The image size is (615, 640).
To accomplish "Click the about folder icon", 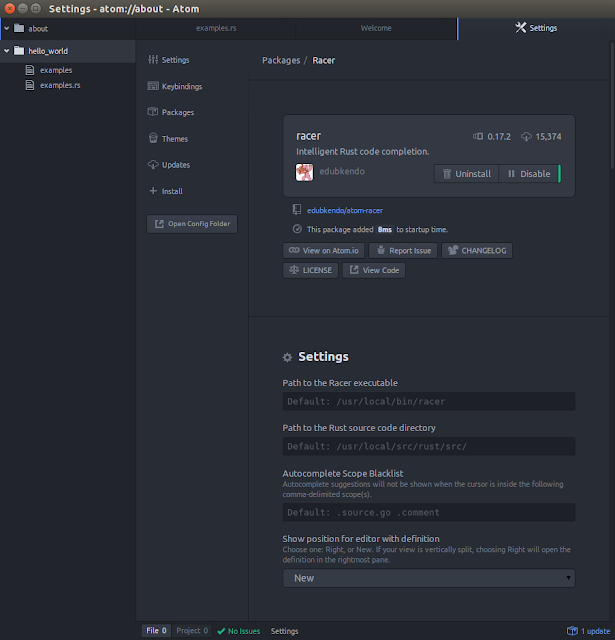I will click(x=19, y=28).
